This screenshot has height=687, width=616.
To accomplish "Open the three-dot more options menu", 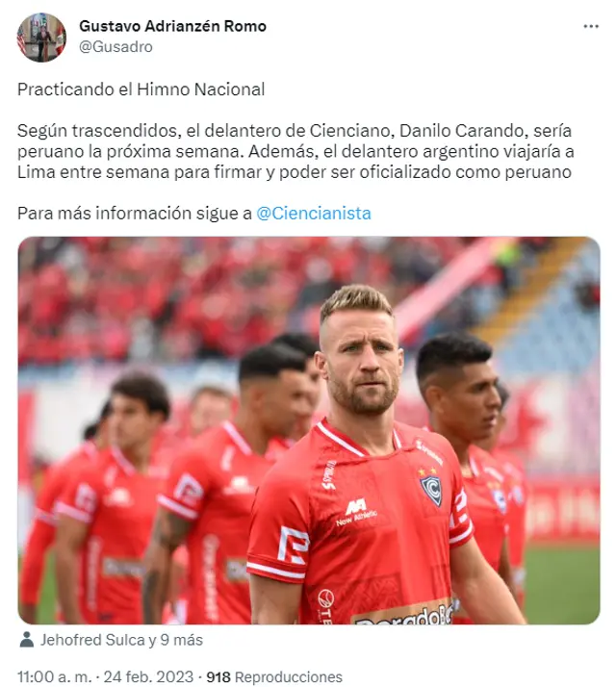I will [591, 27].
